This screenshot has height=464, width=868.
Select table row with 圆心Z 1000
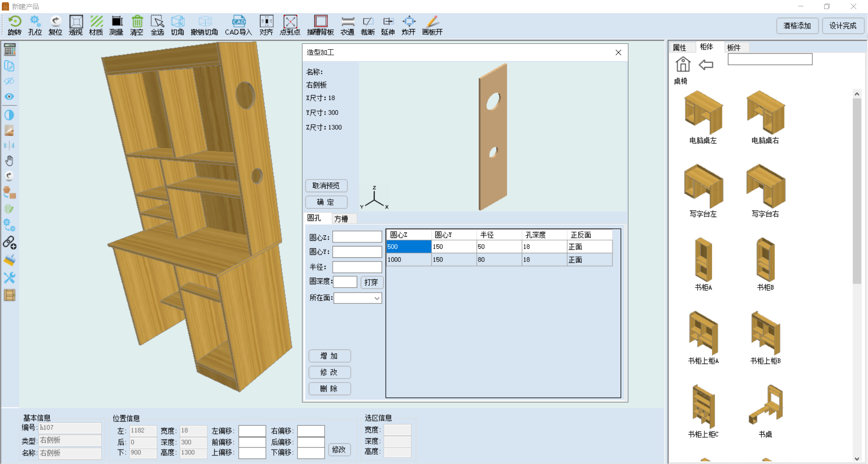pyautogui.click(x=499, y=260)
